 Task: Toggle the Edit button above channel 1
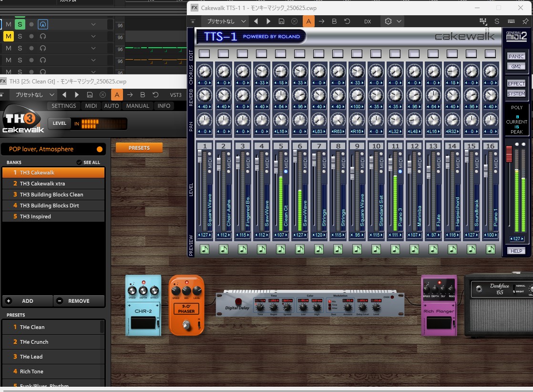click(205, 54)
